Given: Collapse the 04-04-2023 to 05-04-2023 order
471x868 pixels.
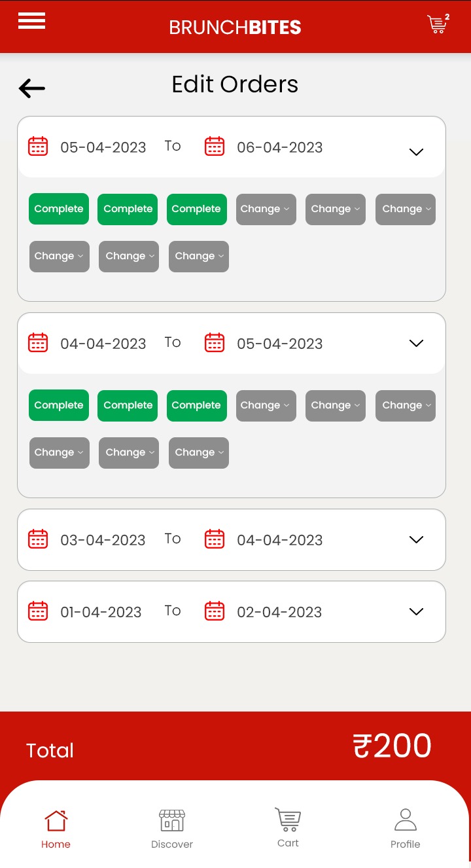Looking at the screenshot, I should coord(416,343).
